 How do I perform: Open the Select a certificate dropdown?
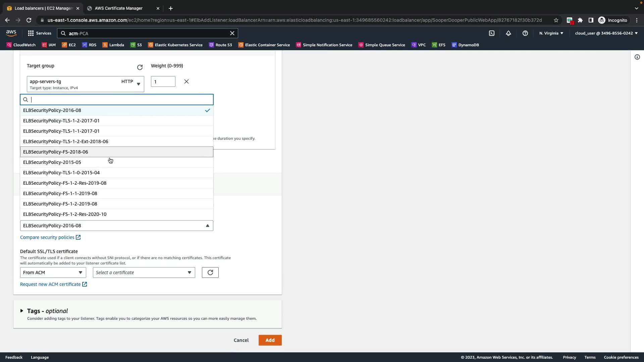(x=144, y=273)
